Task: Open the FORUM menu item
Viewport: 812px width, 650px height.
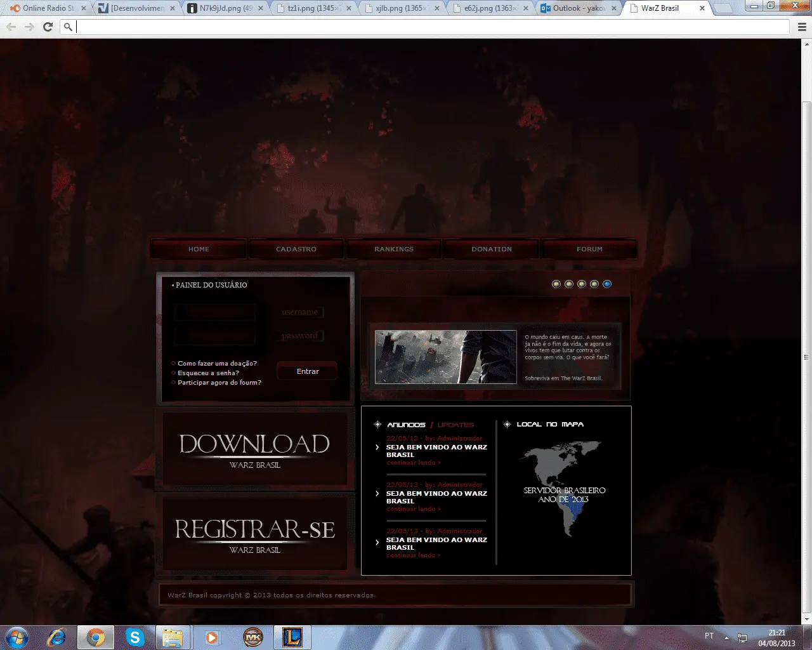Action: pyautogui.click(x=589, y=249)
